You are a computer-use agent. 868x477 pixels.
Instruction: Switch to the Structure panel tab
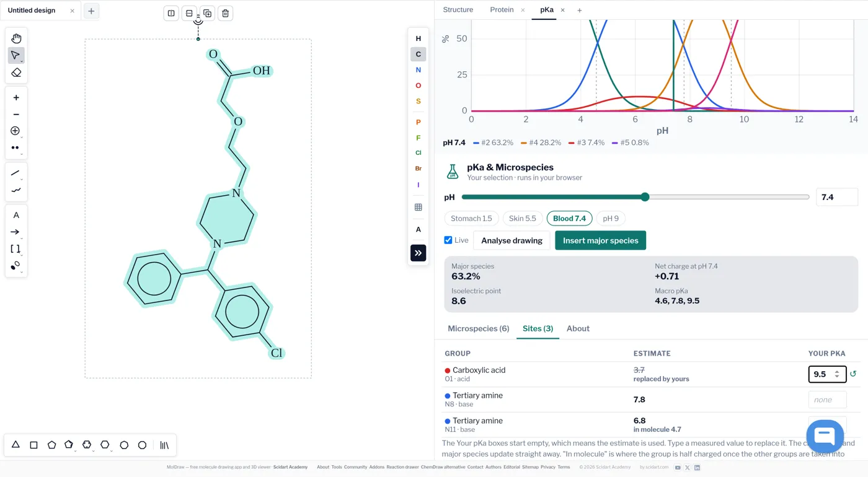pyautogui.click(x=458, y=10)
